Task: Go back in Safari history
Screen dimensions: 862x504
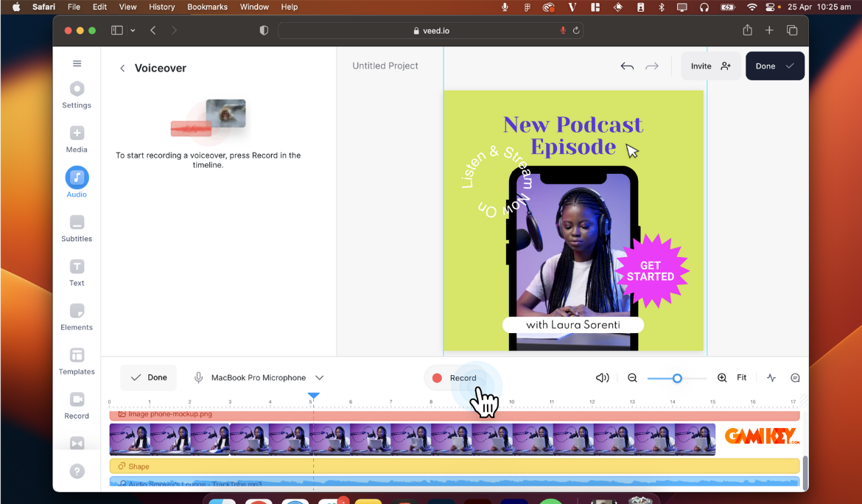Action: click(x=153, y=30)
